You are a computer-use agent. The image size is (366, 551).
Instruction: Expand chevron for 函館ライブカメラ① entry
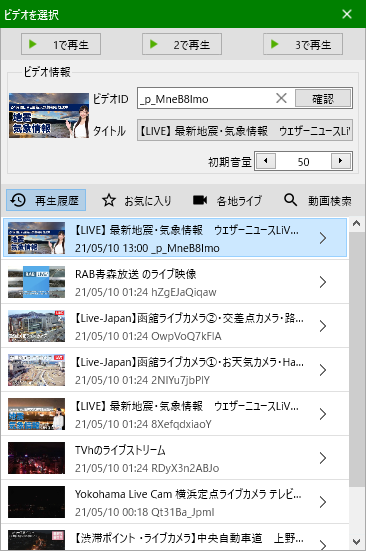click(323, 370)
